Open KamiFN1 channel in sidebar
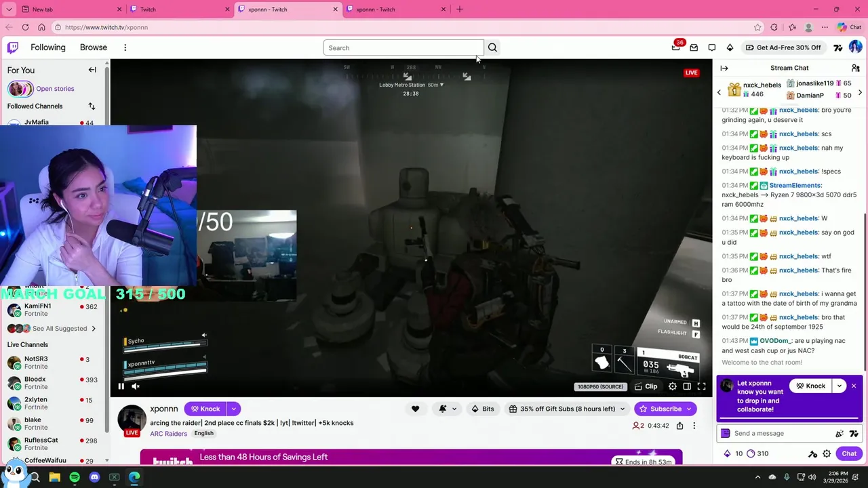 click(x=53, y=310)
